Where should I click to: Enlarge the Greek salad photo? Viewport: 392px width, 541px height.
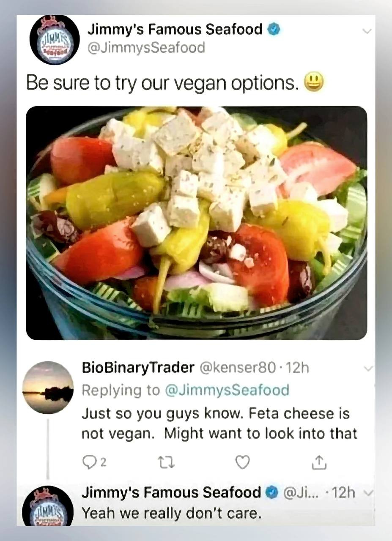197,223
